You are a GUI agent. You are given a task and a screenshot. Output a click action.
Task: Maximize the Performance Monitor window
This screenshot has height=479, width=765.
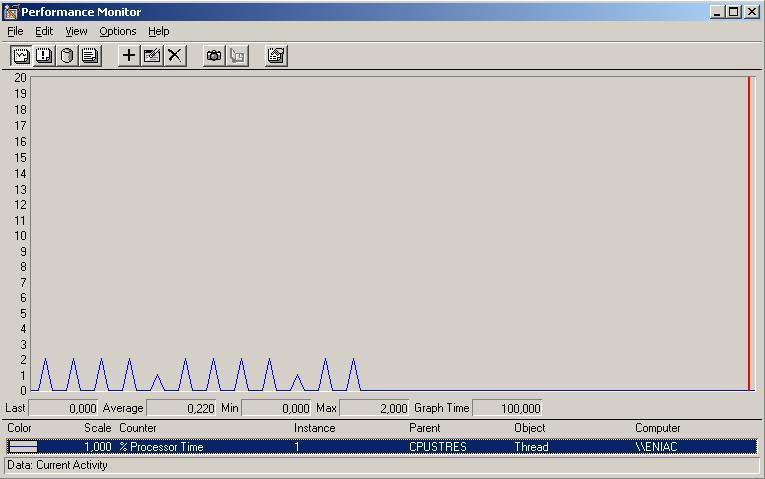point(733,12)
